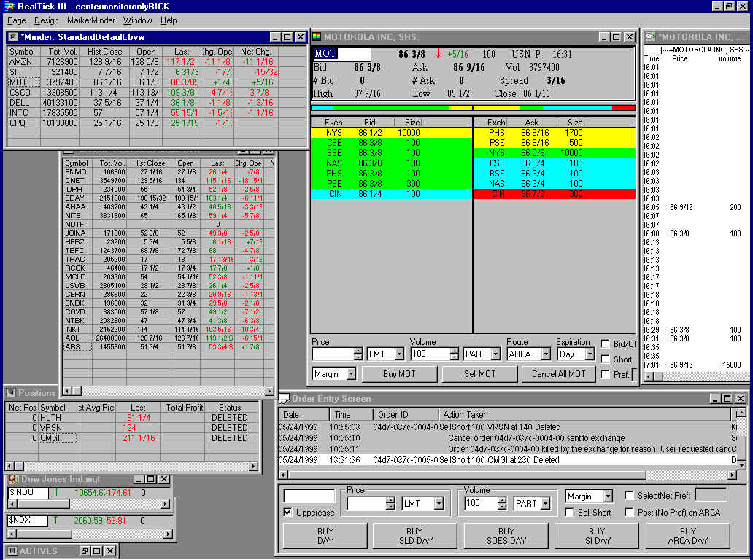Viewport: 753px width, 560px height.
Task: Click the MOT symbol input field
Action: click(x=342, y=54)
